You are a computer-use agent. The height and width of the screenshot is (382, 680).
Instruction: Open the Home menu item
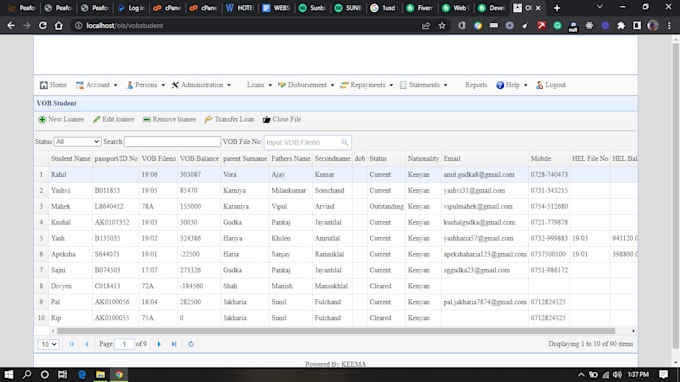tap(53, 85)
